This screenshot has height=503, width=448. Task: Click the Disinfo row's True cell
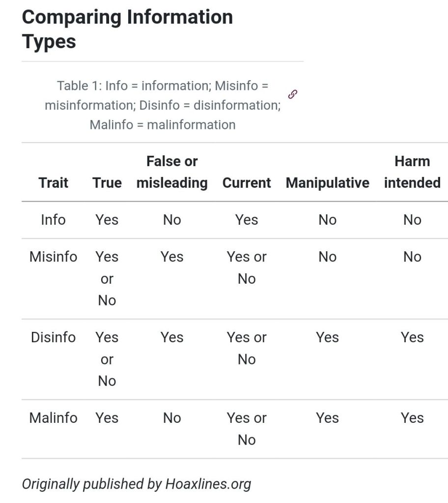tap(107, 359)
